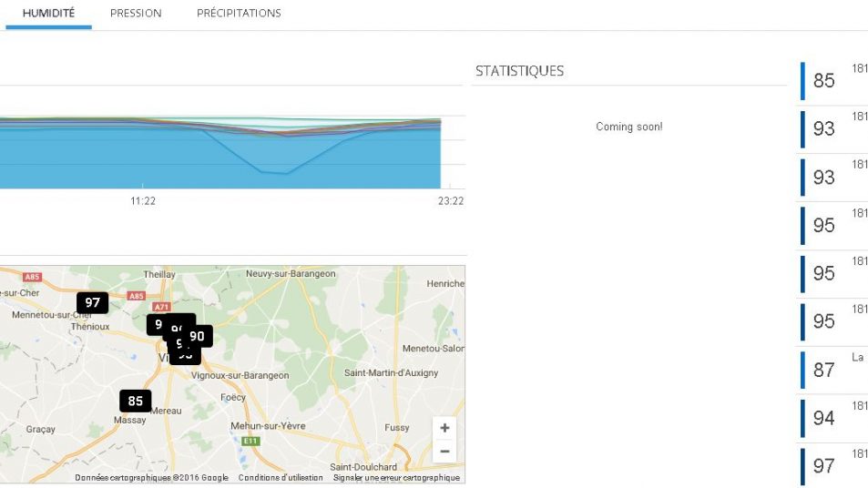Click the 97 humidity marker on map
Screen dimensions: 868x488
tap(92, 302)
